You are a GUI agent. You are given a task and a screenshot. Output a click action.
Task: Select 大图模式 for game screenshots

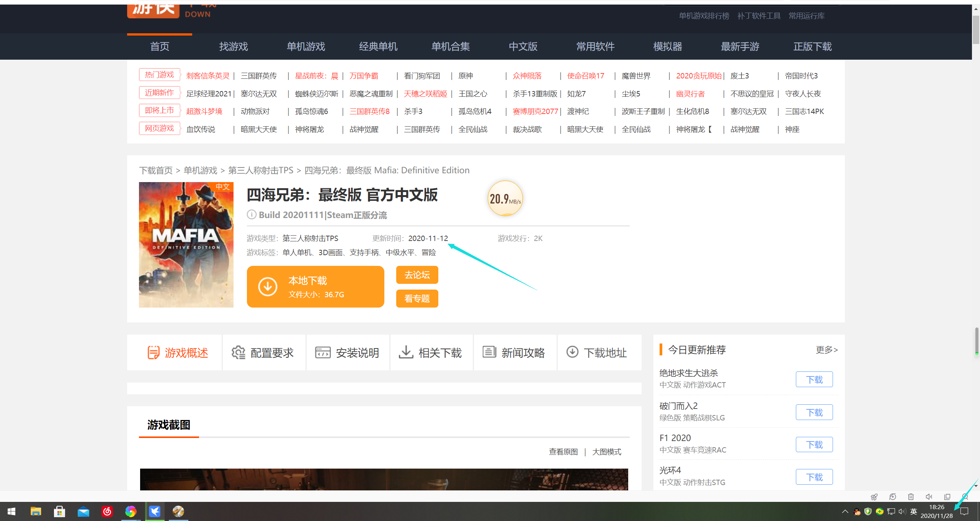click(x=607, y=452)
